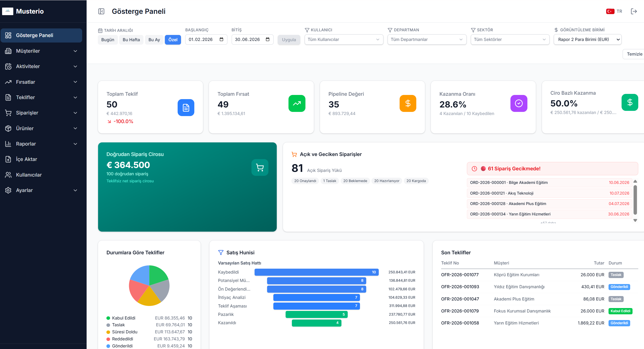The height and width of the screenshot is (349, 644).
Task: Click the clock icon in delayed orders alert
Action: (x=474, y=169)
